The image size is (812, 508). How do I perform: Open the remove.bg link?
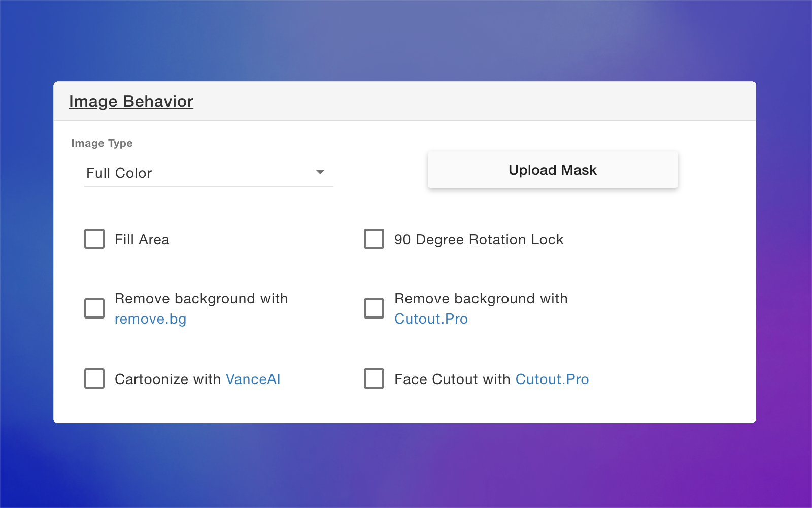pyautogui.click(x=151, y=319)
